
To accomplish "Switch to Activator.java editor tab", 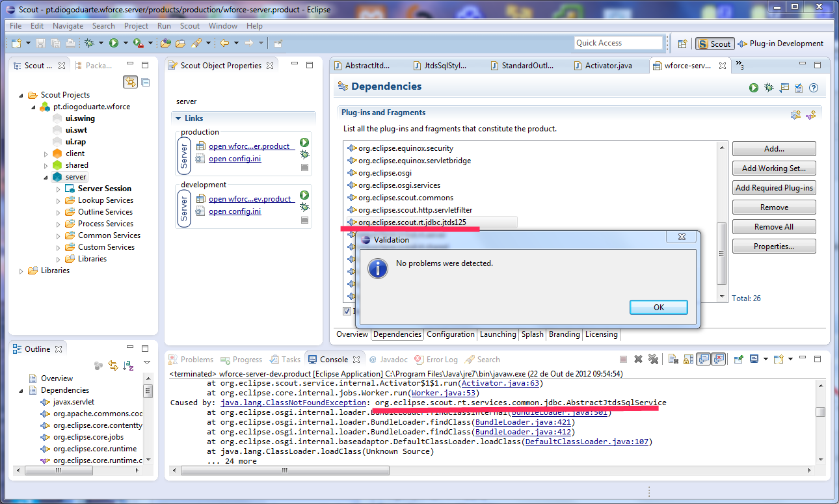I will [608, 66].
